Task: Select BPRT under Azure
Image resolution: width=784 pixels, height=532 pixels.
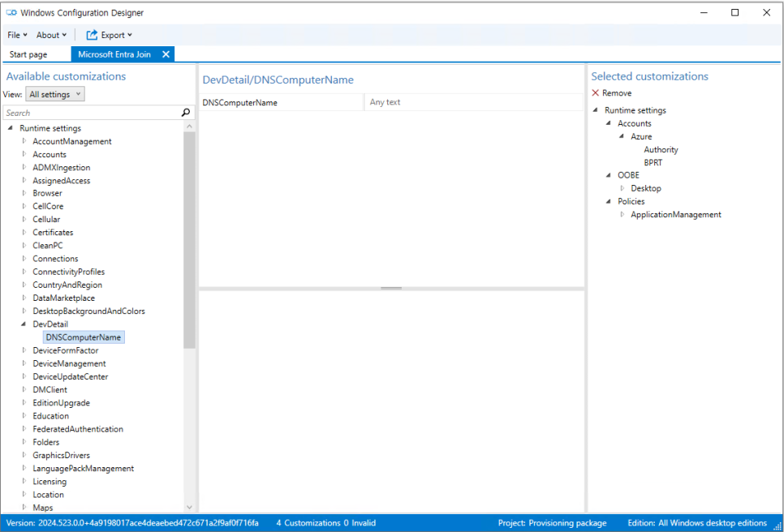Action: (x=653, y=162)
